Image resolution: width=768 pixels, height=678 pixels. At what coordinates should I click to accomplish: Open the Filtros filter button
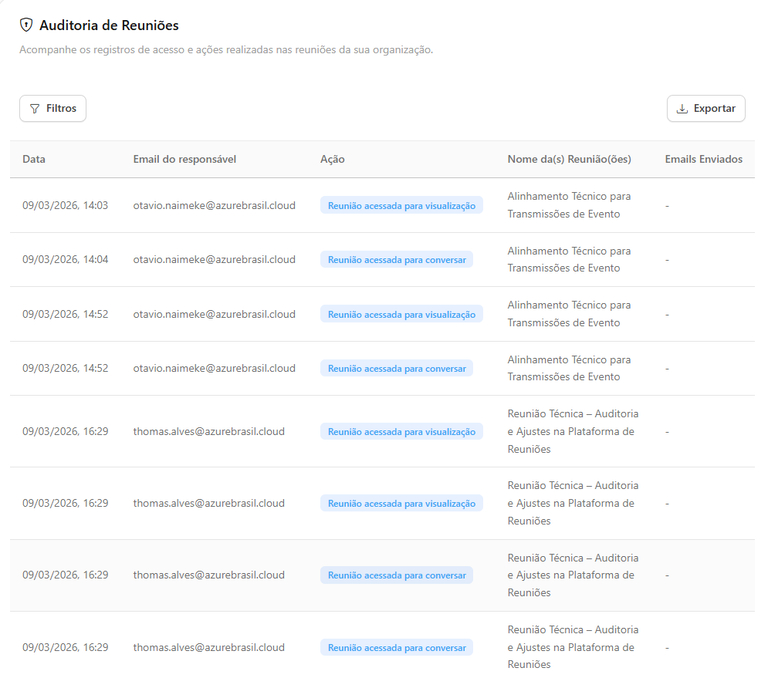(53, 108)
